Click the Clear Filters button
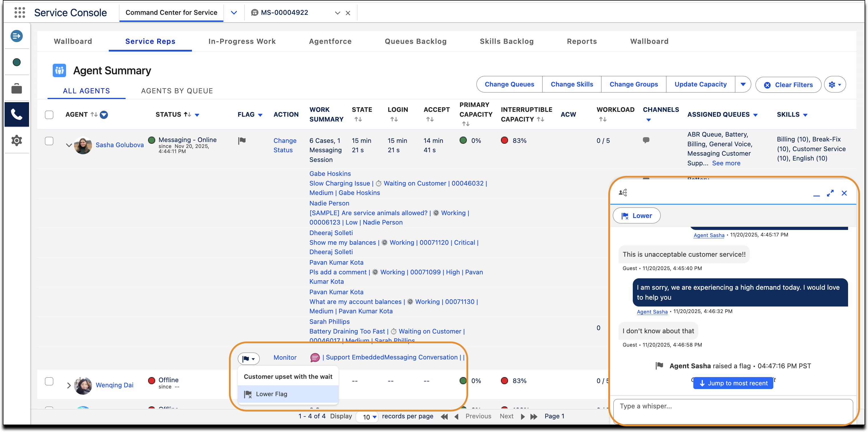Viewport: 868px width, 432px height. click(788, 85)
